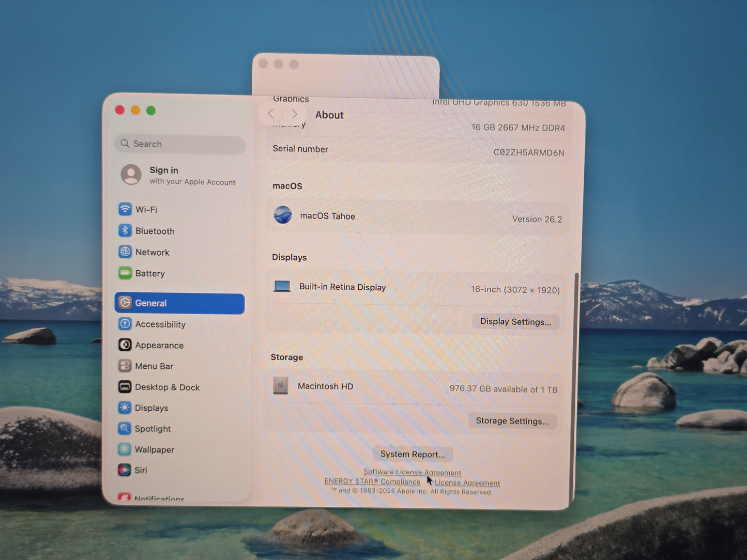
Task: Open System Report button
Action: point(413,454)
